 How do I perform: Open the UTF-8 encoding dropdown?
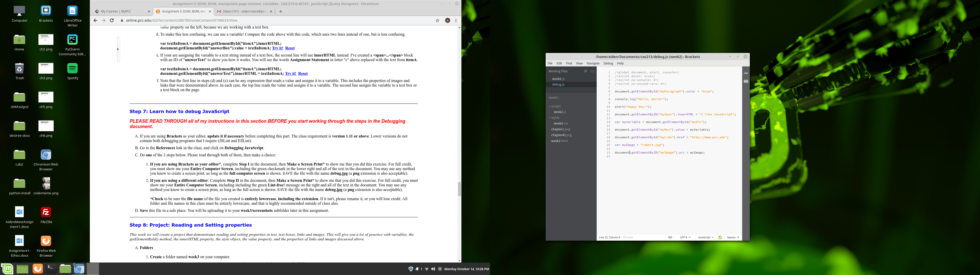pyautogui.click(x=685, y=237)
